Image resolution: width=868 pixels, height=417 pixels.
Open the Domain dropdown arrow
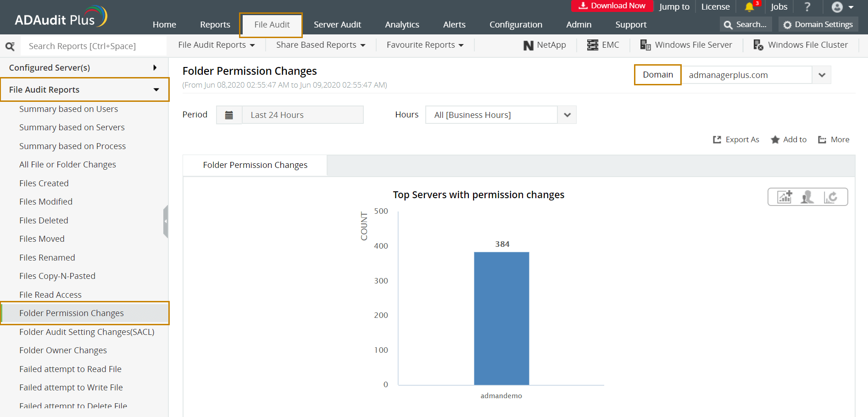(822, 75)
